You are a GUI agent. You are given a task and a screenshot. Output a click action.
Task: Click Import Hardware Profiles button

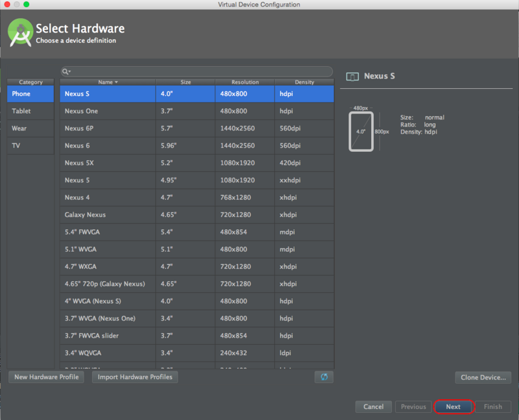(135, 377)
